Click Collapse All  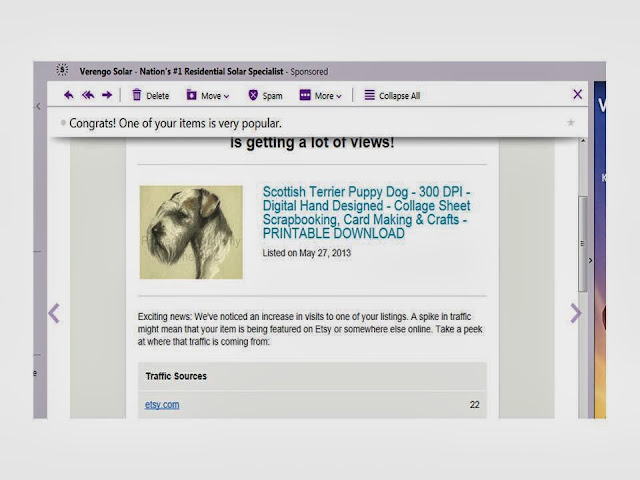(x=392, y=96)
